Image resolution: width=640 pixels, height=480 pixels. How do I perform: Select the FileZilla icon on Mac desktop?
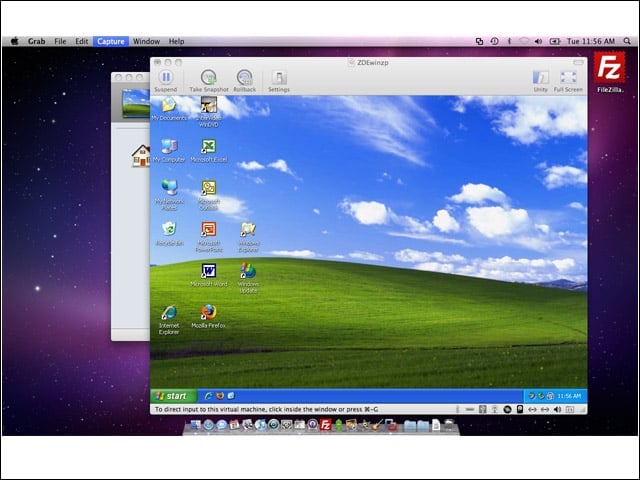tap(609, 72)
